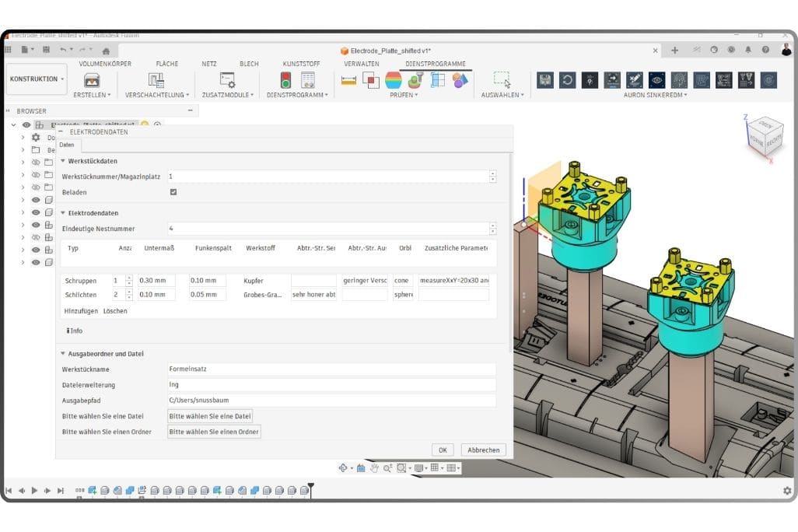
Task: Toggle the fifth browser row visibility eye
Action: coord(36,187)
